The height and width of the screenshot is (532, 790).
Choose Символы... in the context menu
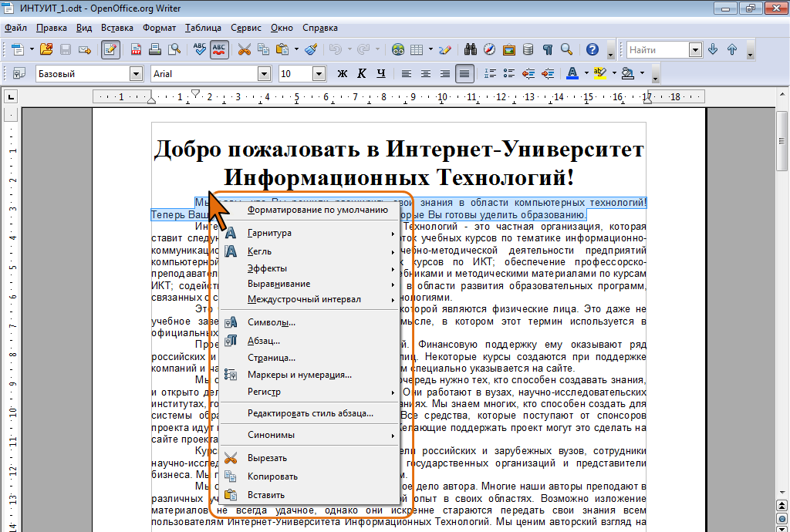(x=310, y=322)
